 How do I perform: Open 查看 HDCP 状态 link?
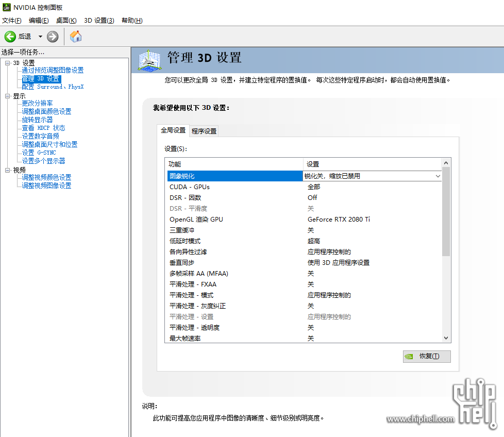(43, 128)
